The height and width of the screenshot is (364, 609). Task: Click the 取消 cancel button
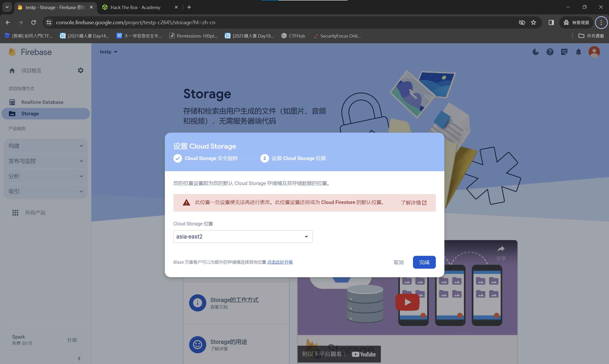click(398, 262)
